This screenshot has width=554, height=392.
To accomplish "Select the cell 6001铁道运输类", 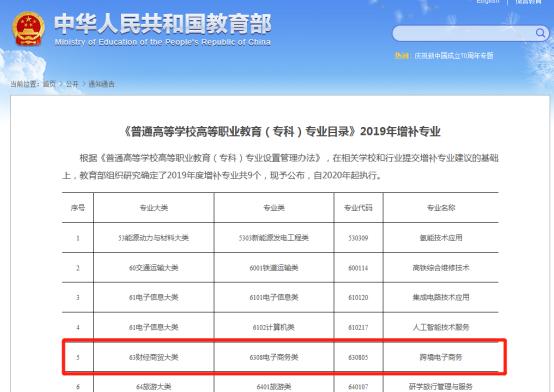I will pos(274,268).
